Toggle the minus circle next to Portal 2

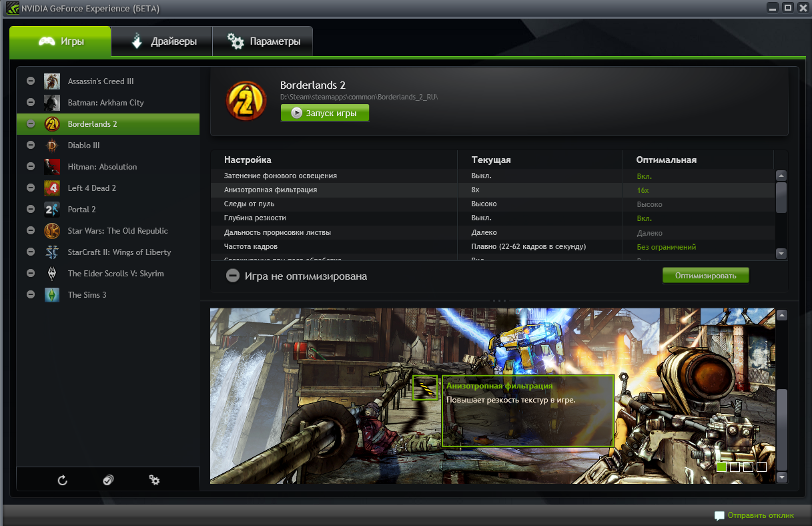point(30,209)
